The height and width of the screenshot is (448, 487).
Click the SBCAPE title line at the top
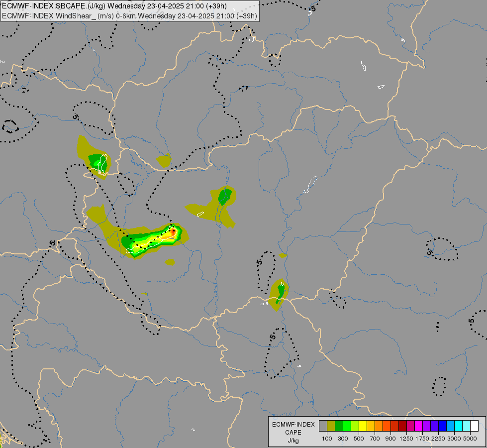[x=114, y=6]
